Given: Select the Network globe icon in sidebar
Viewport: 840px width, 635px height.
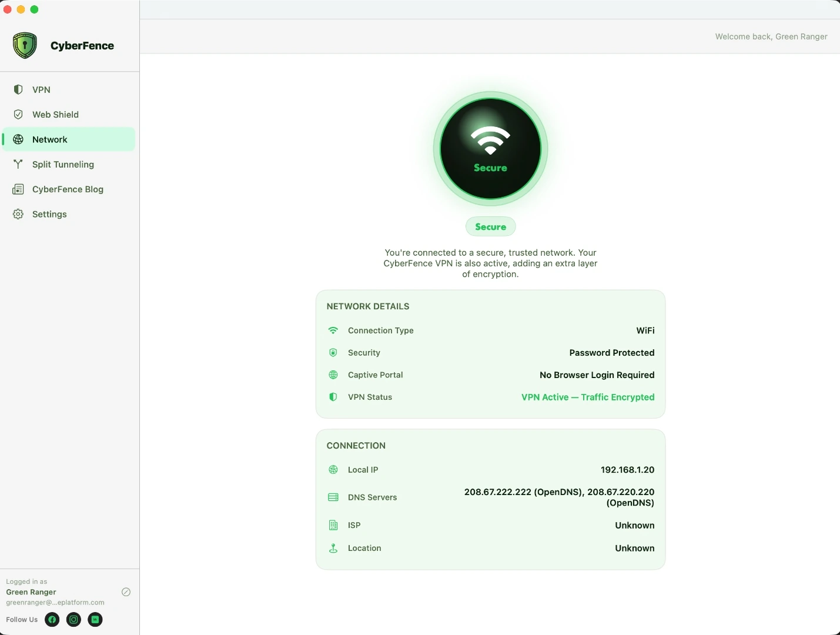Looking at the screenshot, I should 18,139.
